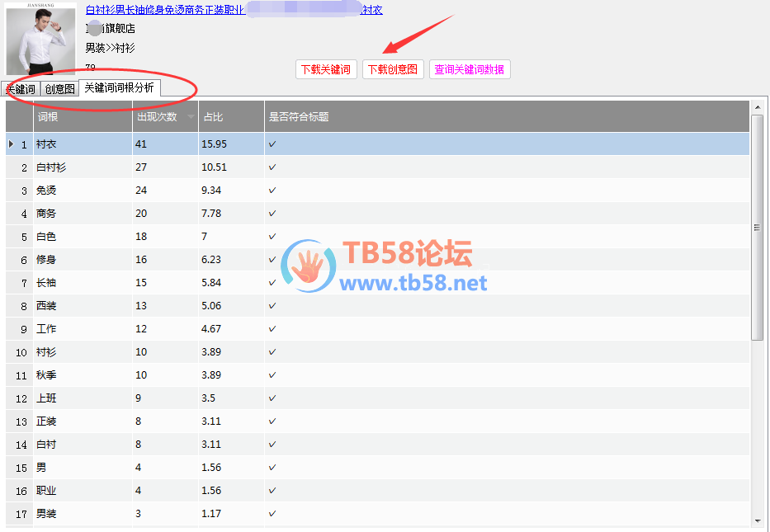Image resolution: width=770 pixels, height=532 pixels.
Task: Click the 是否符合标题 column header
Action: [x=507, y=117]
